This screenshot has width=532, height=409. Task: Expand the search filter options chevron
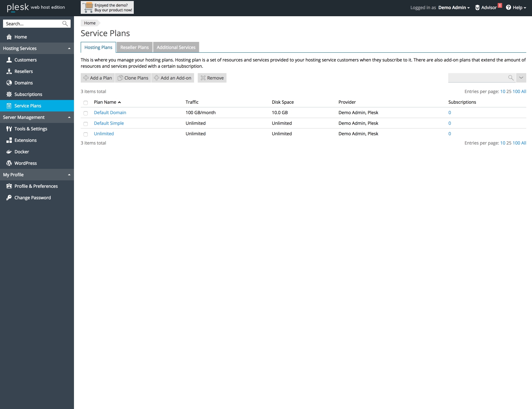point(521,78)
